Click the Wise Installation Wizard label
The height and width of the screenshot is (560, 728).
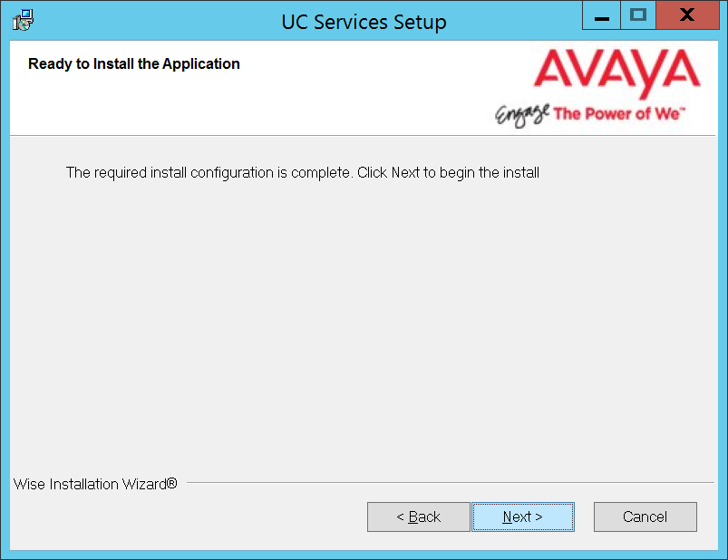tap(95, 484)
